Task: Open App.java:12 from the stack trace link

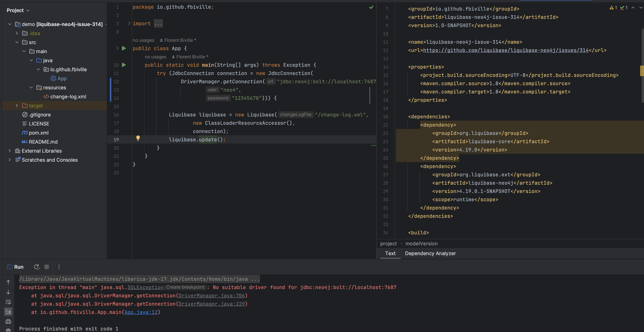Action: coord(141,312)
